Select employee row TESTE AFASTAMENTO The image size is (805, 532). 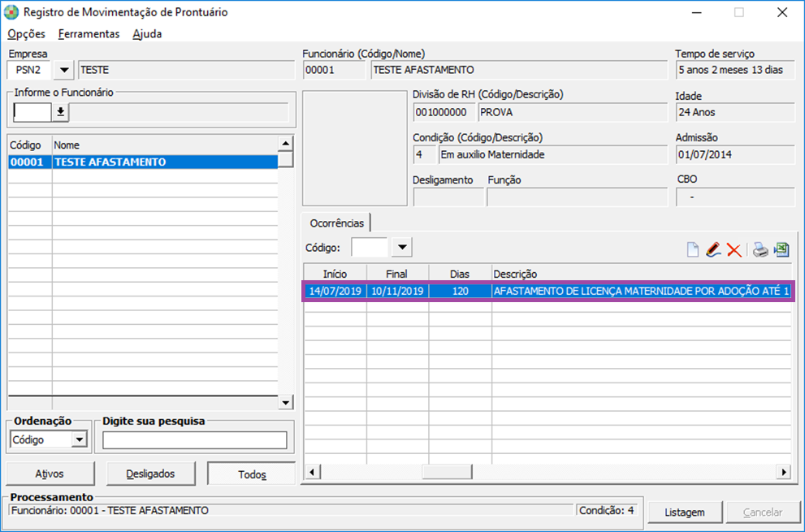[x=143, y=162]
